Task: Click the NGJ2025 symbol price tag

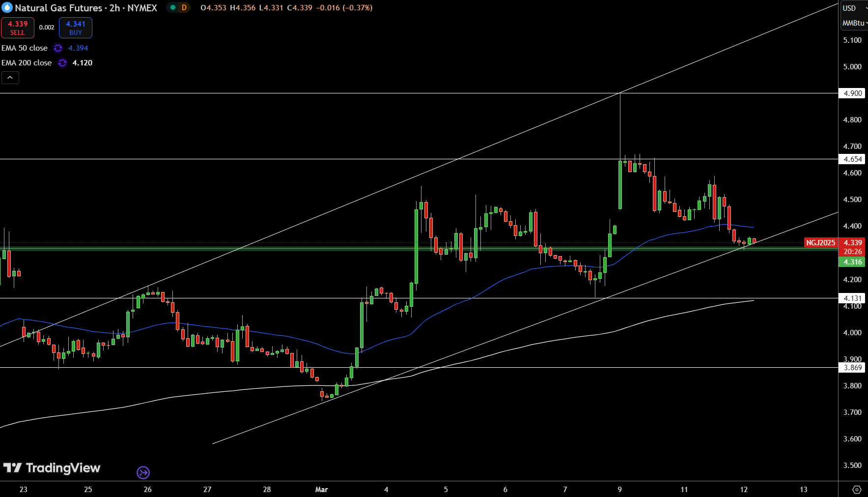Action: [820, 243]
